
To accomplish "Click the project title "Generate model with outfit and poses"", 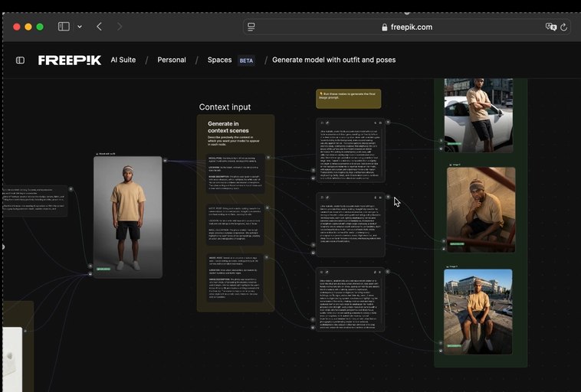I will pyautogui.click(x=333, y=60).
